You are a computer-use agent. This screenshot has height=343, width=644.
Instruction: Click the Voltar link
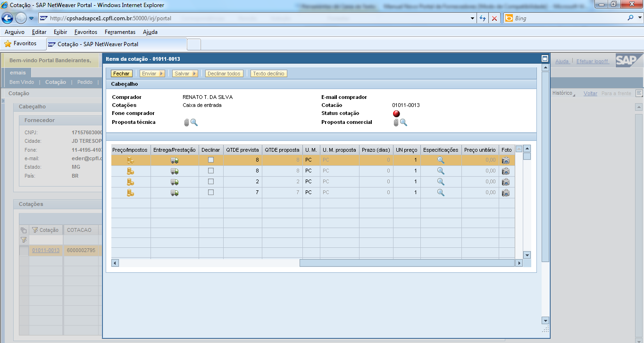[590, 93]
